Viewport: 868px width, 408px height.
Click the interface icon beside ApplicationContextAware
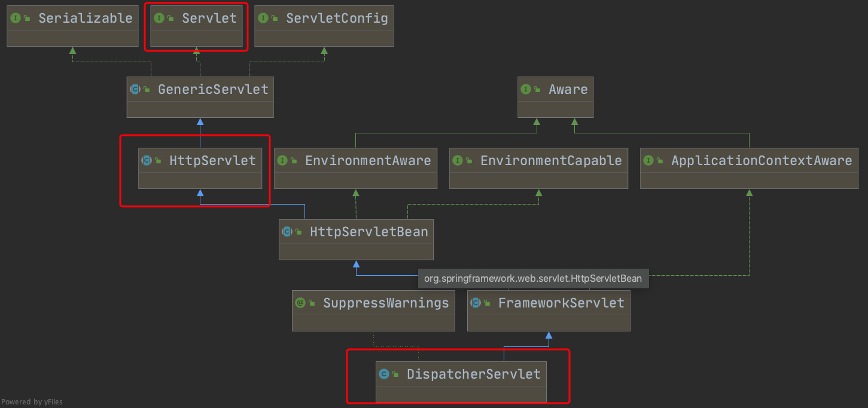pyautogui.click(x=648, y=160)
